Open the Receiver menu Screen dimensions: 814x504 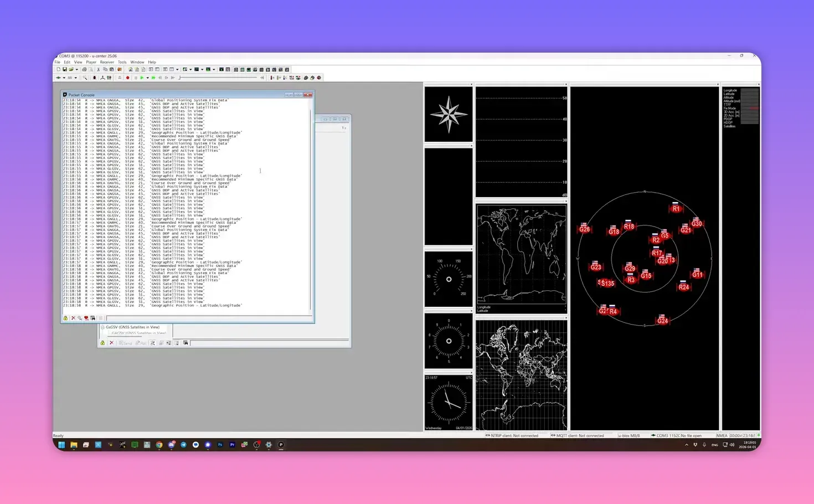pos(107,62)
